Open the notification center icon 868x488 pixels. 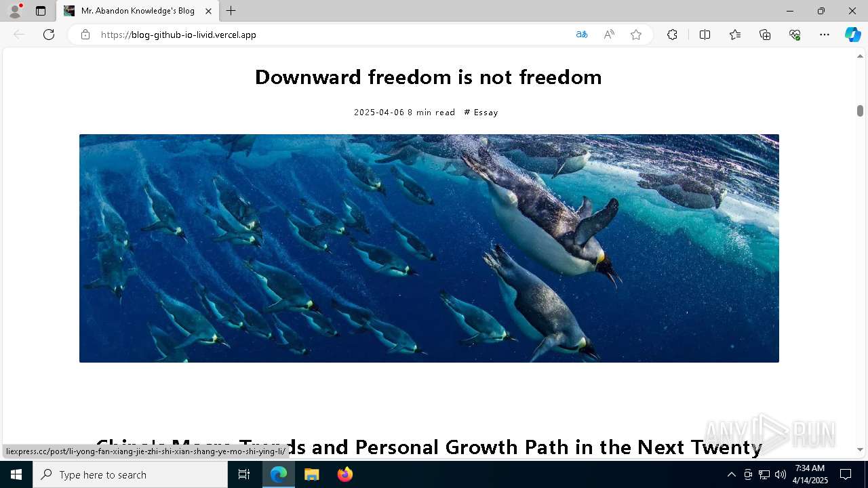846,474
